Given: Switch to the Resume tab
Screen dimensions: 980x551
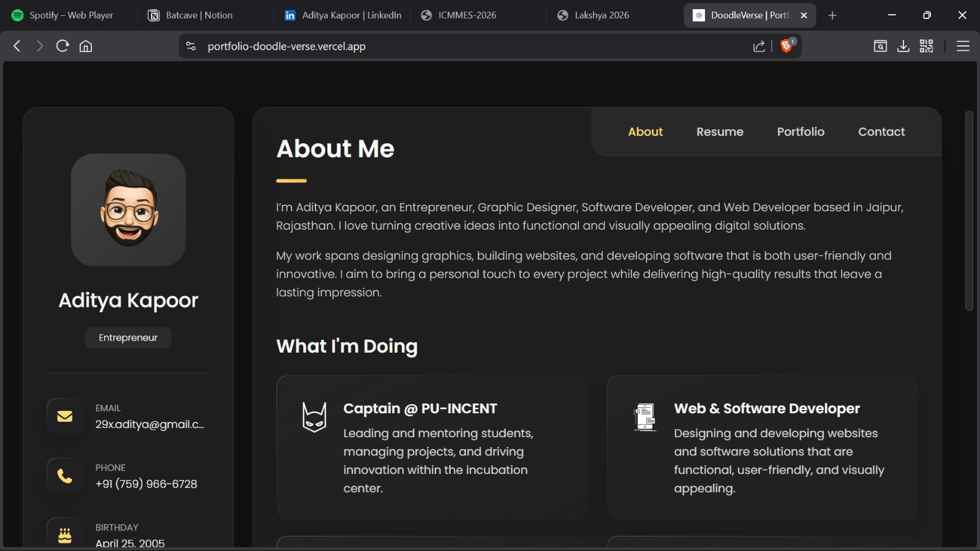Looking at the screenshot, I should (x=720, y=132).
